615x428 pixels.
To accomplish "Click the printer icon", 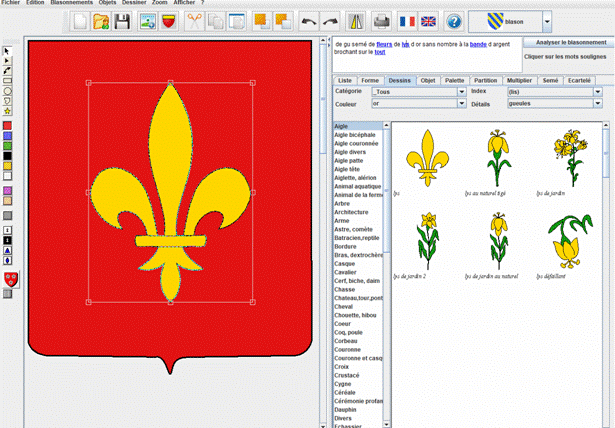I will [x=381, y=20].
